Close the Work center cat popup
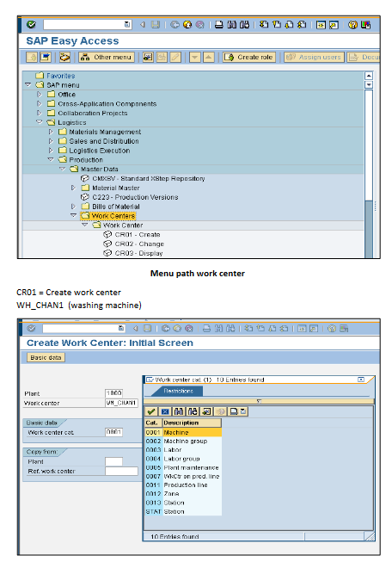392x568 pixels. coord(361,380)
